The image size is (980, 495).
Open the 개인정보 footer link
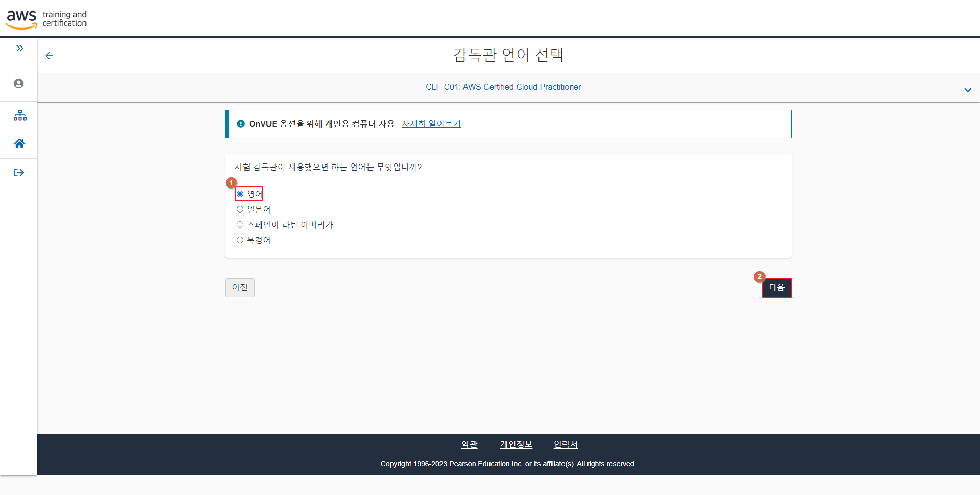tap(516, 444)
